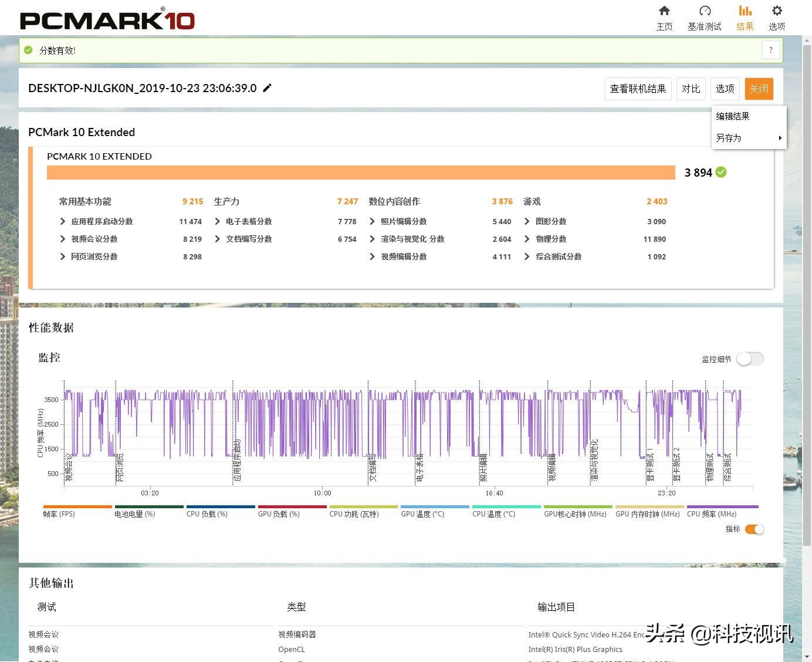This screenshot has width=812, height=662.
Task: Open the 选项 gear icon
Action: point(777,11)
